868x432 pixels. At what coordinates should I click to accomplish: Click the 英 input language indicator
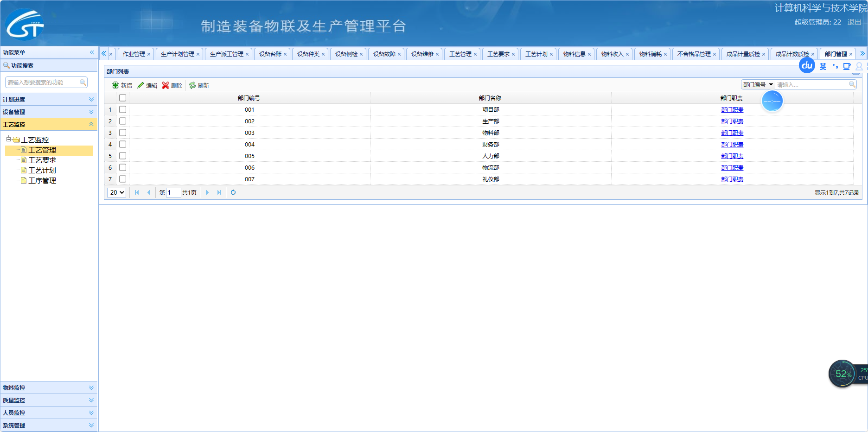823,67
